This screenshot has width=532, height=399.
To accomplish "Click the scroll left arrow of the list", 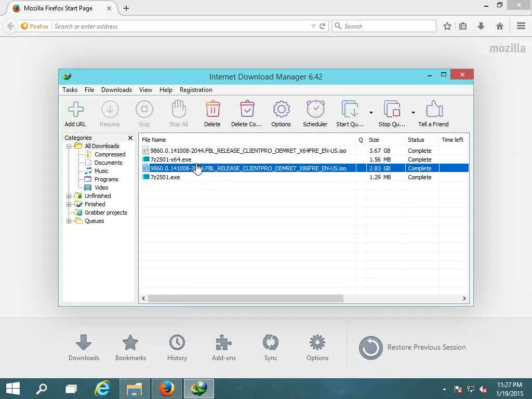I will coord(143,299).
